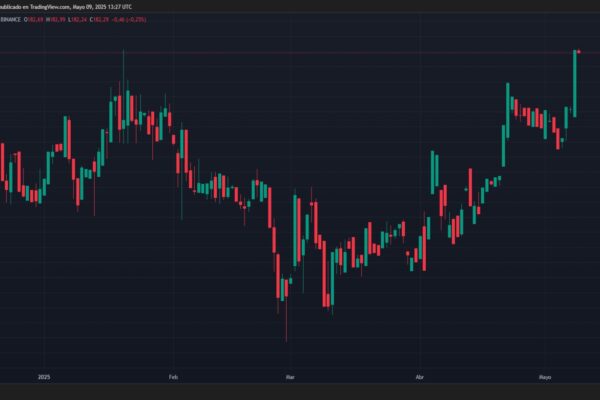Click the Feb label on time axis

pos(173,377)
